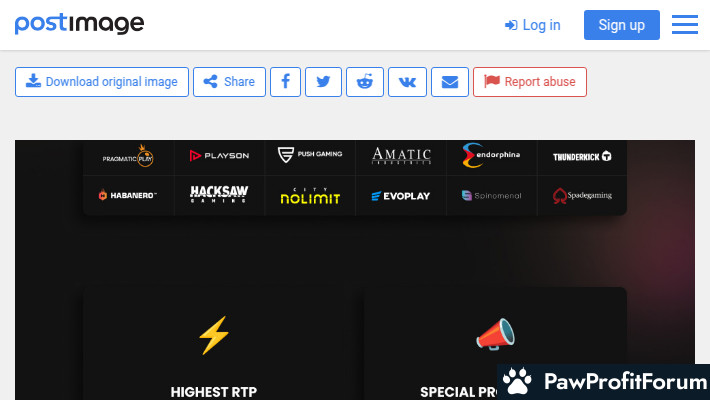This screenshot has width=710, height=400.
Task: Share image on Facebook
Action: (285, 82)
